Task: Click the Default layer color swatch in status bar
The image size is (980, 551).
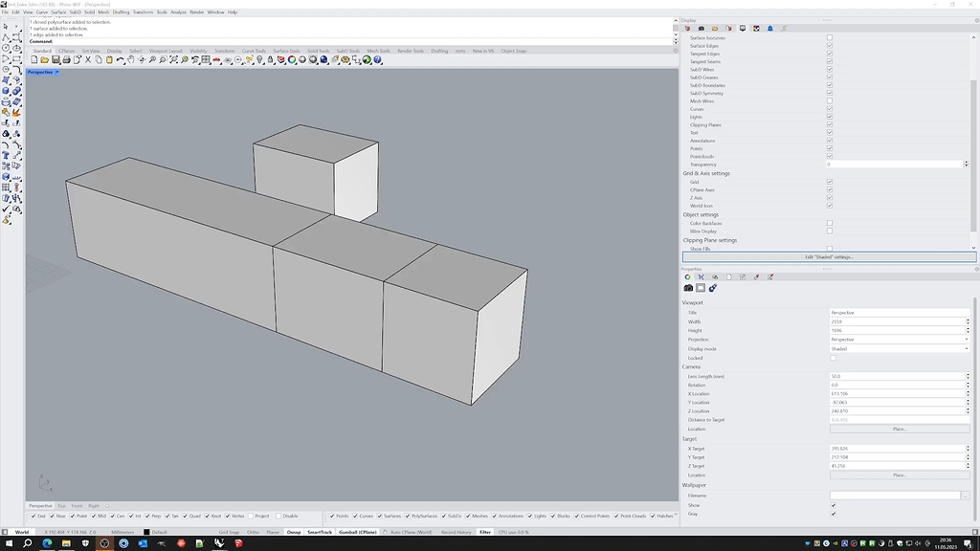Action: click(x=146, y=532)
